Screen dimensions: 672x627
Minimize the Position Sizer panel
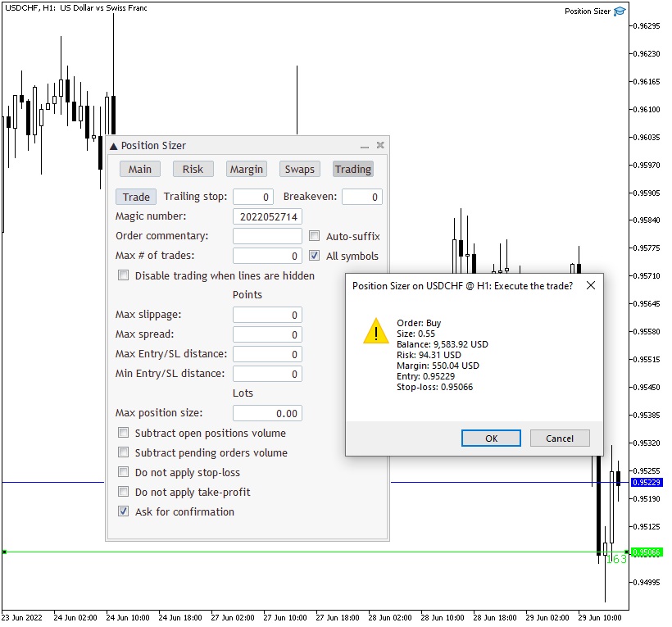[x=365, y=146]
